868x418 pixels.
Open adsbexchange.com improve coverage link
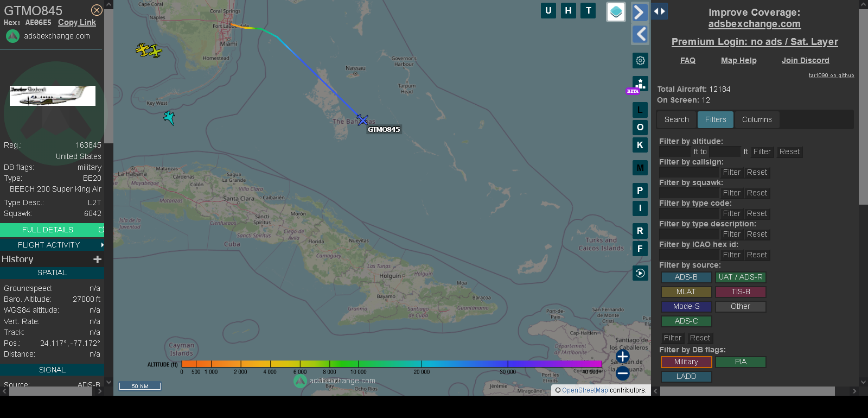(x=755, y=24)
